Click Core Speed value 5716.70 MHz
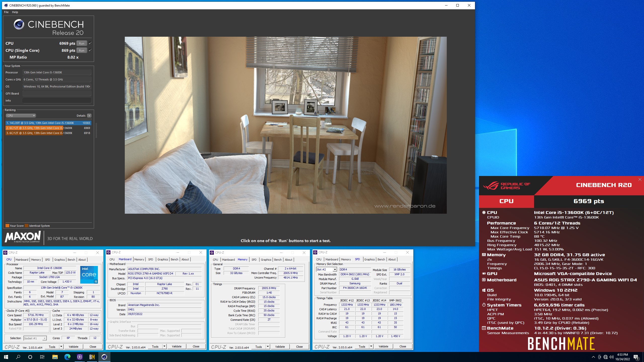This screenshot has height=362, width=644. 36,315
